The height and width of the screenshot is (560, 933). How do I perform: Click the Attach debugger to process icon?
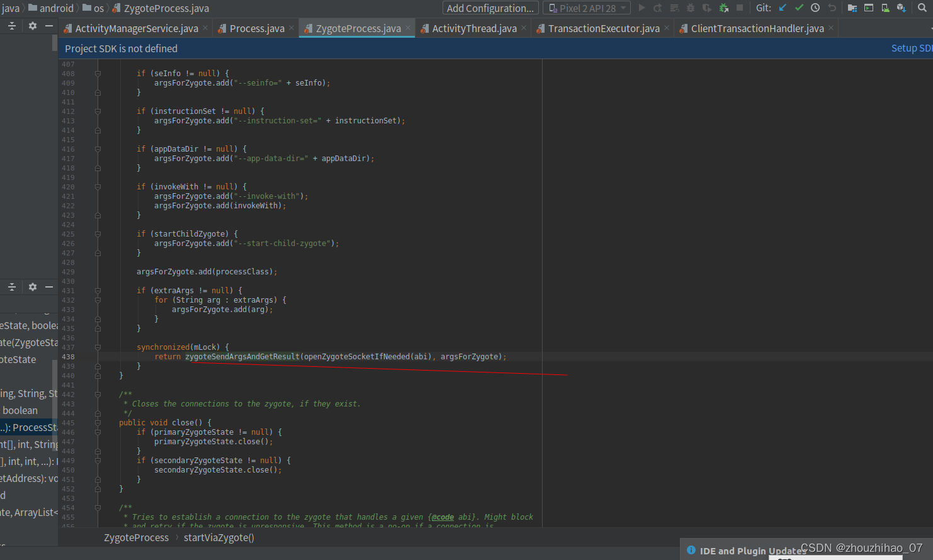click(x=723, y=8)
